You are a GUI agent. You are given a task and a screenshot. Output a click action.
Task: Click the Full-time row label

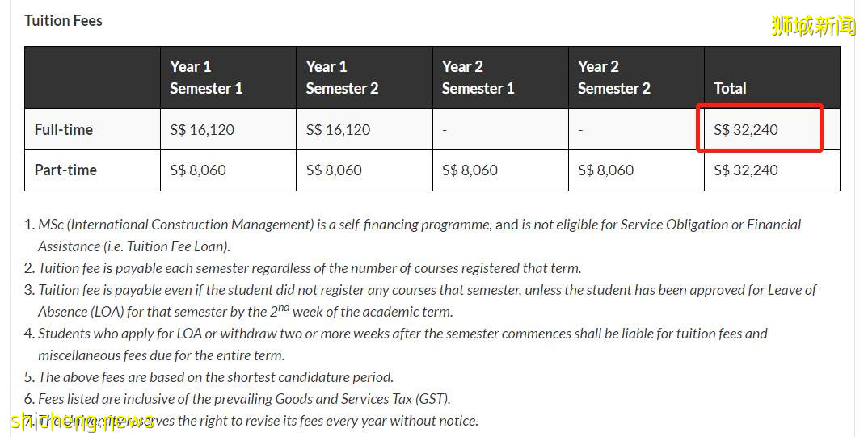coord(64,129)
